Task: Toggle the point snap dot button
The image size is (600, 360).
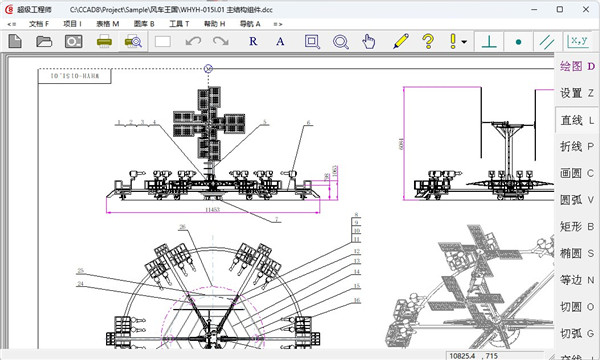Action: coord(518,42)
